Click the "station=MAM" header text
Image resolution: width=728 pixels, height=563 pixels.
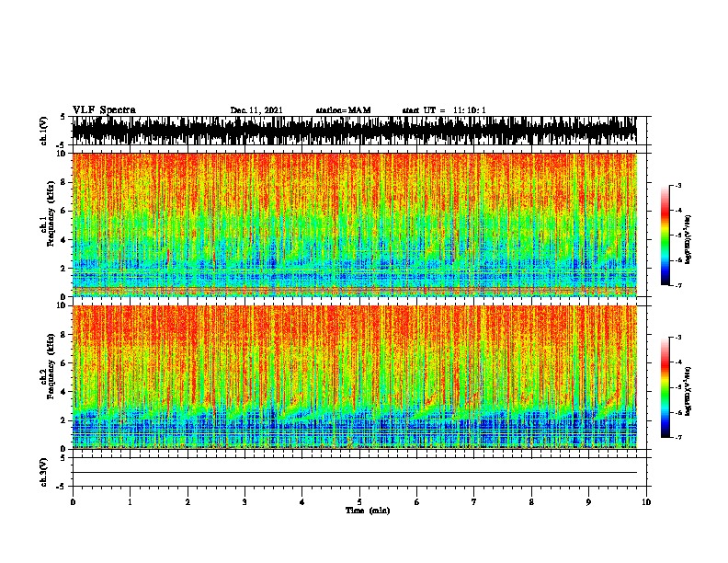click(343, 110)
